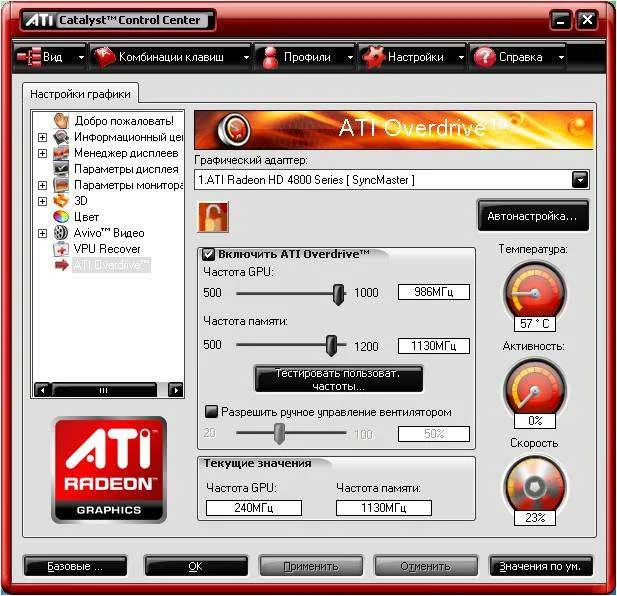Click the Температура gauge dial
617x596 pixels.
click(x=534, y=293)
